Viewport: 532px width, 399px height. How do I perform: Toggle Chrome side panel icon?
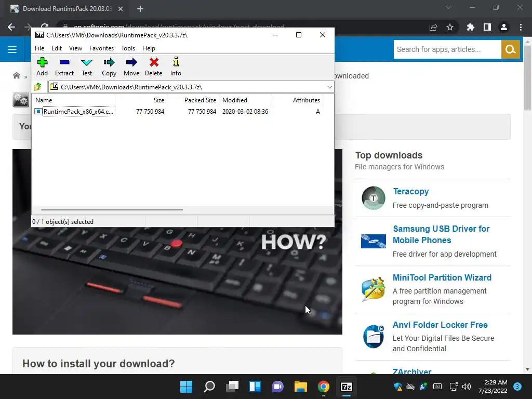tap(487, 27)
